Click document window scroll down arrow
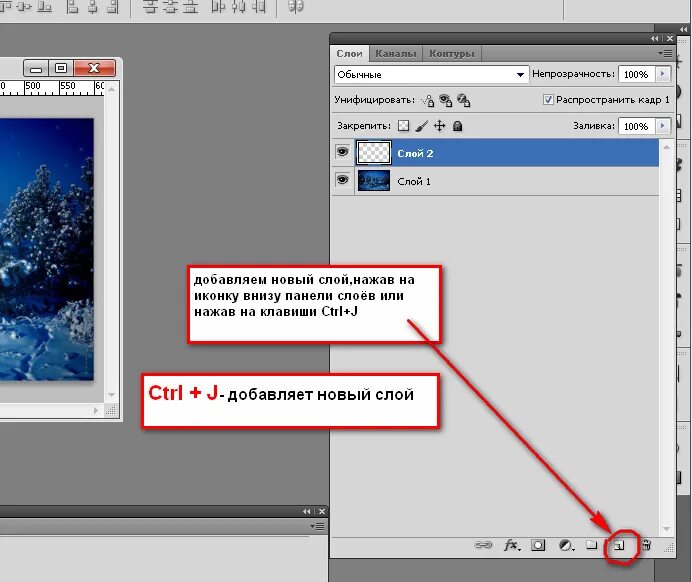 pyautogui.click(x=112, y=395)
